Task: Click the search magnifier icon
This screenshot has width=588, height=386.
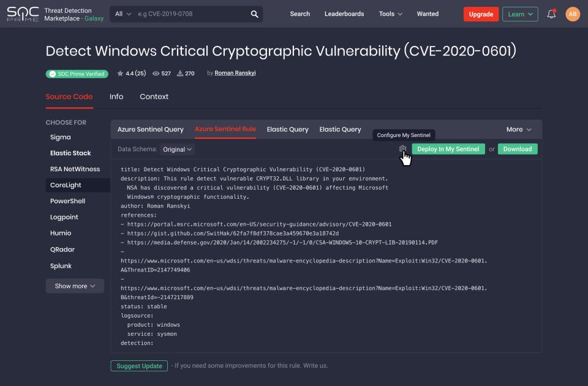Action: (x=254, y=14)
